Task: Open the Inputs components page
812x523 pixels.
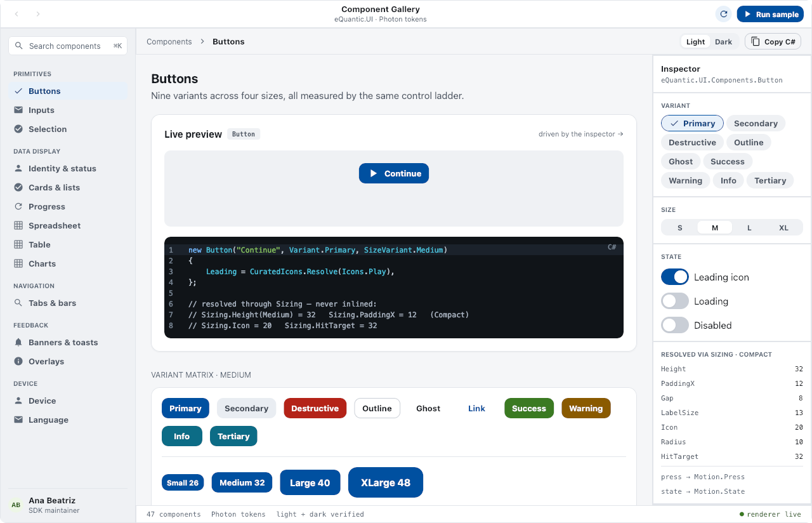Action: (69, 110)
